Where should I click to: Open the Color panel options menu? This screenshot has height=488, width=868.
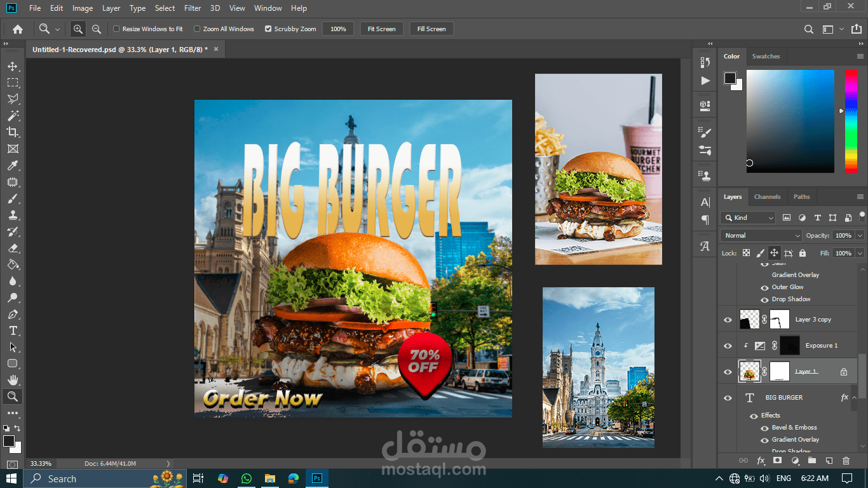click(860, 56)
